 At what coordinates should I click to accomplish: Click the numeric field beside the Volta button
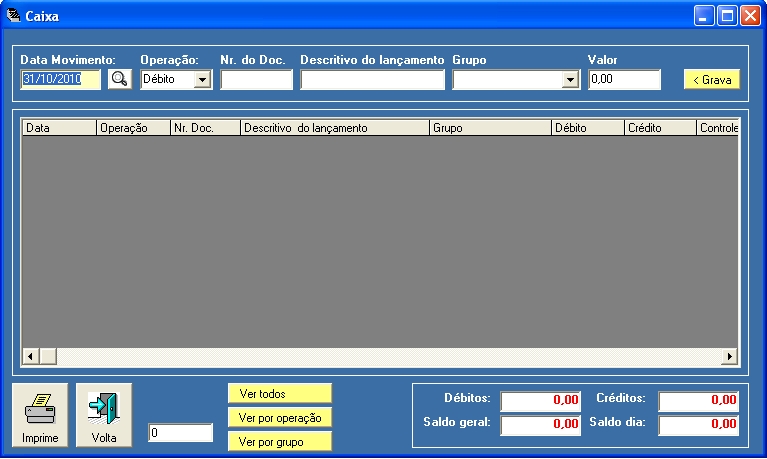(x=180, y=432)
